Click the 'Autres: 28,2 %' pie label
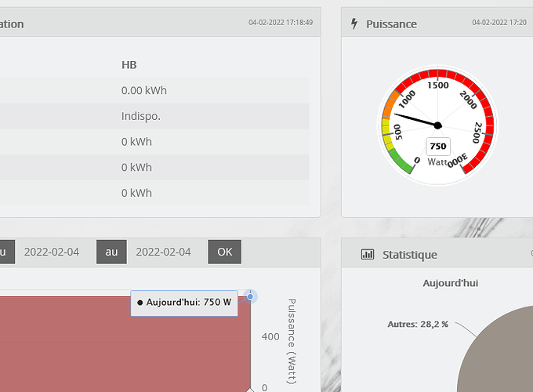The image size is (533, 392). point(418,325)
